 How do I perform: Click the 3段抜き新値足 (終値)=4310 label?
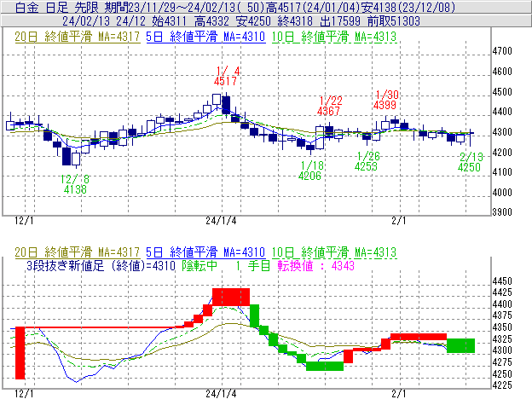click(101, 265)
